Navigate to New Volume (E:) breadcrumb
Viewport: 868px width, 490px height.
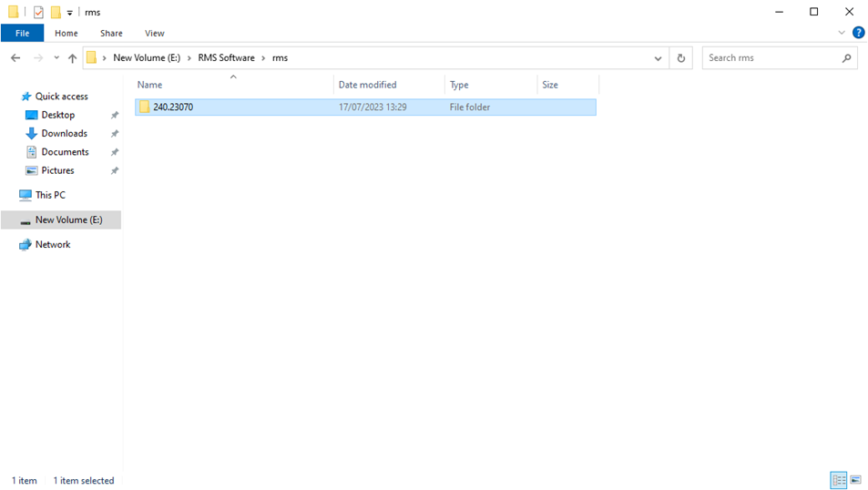(147, 57)
